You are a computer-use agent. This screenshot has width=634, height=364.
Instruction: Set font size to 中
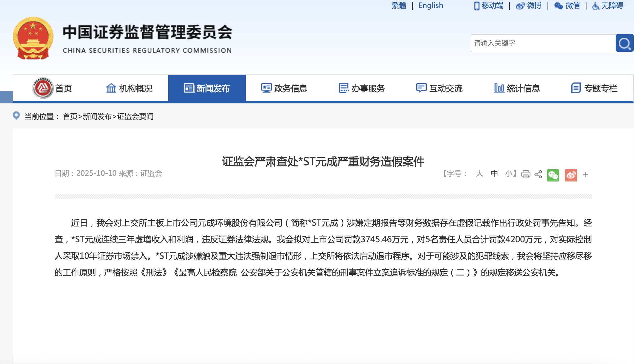[x=494, y=173]
